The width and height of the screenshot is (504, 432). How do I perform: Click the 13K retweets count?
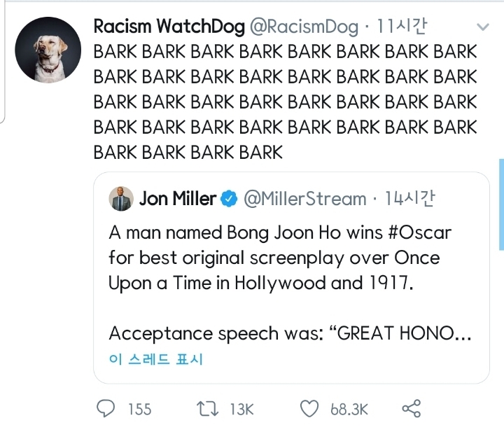[241, 409]
